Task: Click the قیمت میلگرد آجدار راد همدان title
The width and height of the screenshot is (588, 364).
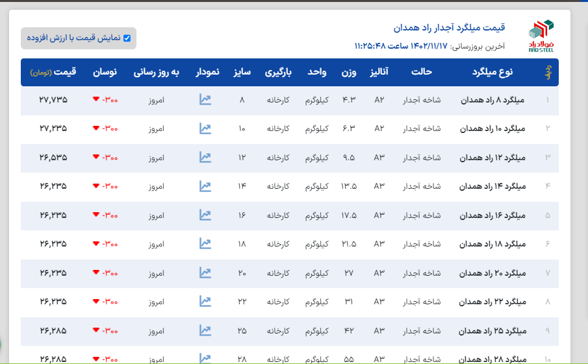Action: [x=449, y=28]
